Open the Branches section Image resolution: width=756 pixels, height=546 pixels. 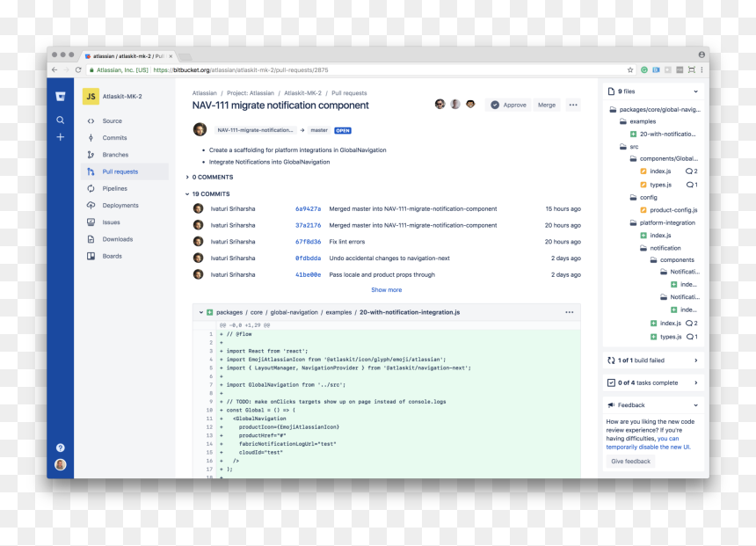pos(126,155)
